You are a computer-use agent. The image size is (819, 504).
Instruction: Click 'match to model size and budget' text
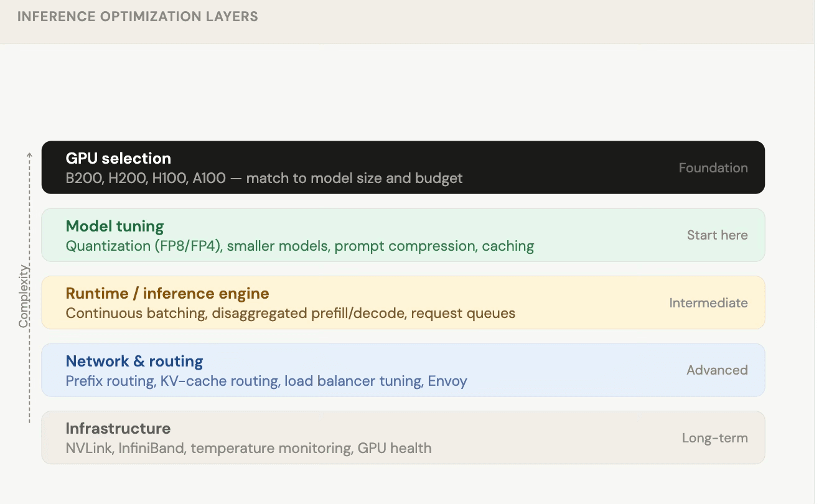tap(354, 179)
